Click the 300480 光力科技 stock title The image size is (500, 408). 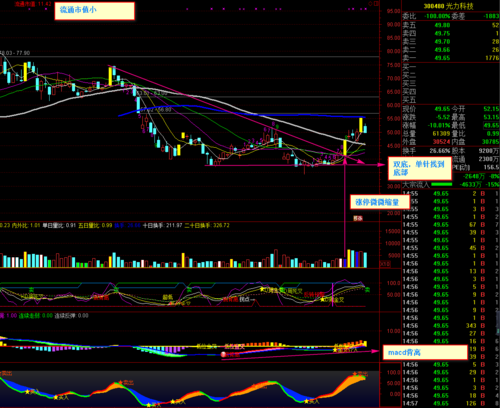click(448, 6)
